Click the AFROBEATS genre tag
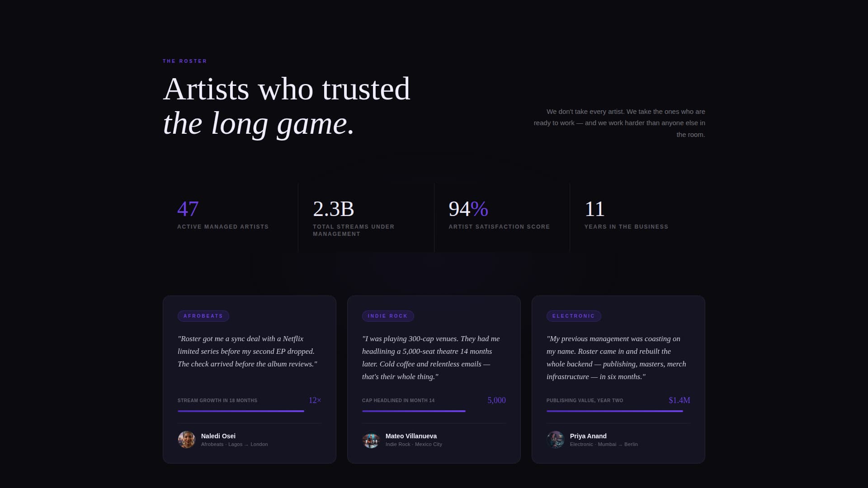 coord(203,316)
